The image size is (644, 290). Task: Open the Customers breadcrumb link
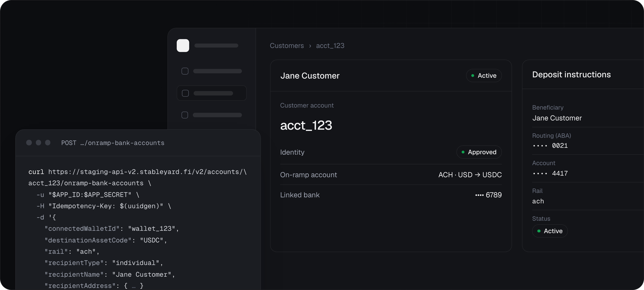(287, 46)
